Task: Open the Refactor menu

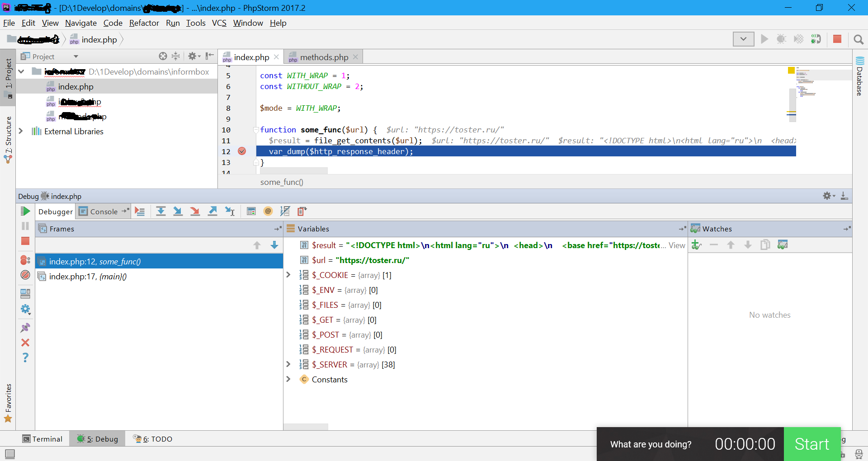Action: [144, 23]
